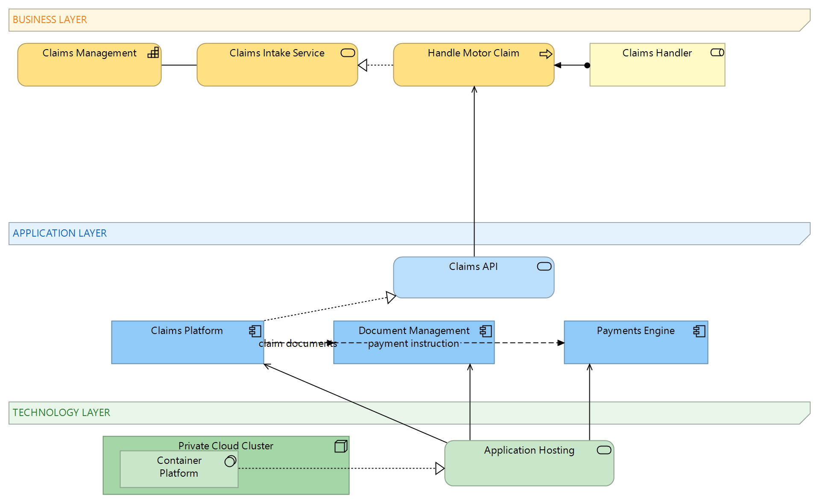The width and height of the screenshot is (820, 504).
Task: Select the Document Management label
Action: point(414,331)
